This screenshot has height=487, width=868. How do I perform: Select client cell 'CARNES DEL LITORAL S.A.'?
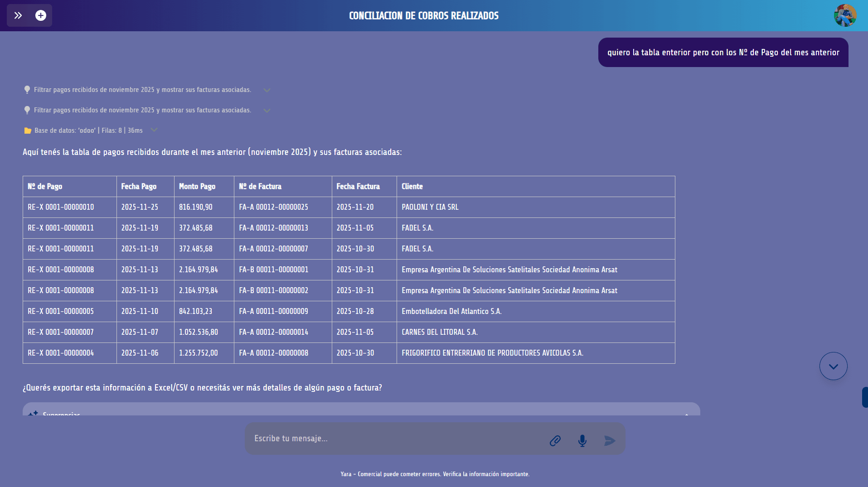pyautogui.click(x=536, y=333)
